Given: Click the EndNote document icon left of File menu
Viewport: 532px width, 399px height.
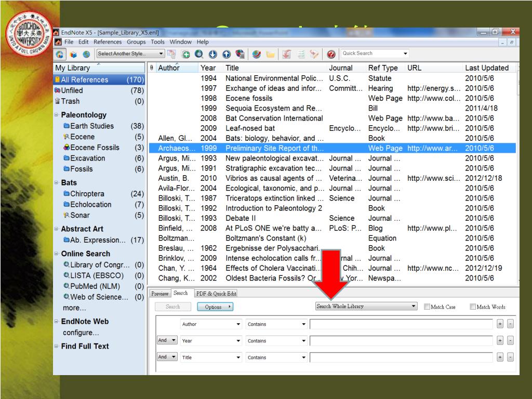Looking at the screenshot, I should (x=58, y=42).
